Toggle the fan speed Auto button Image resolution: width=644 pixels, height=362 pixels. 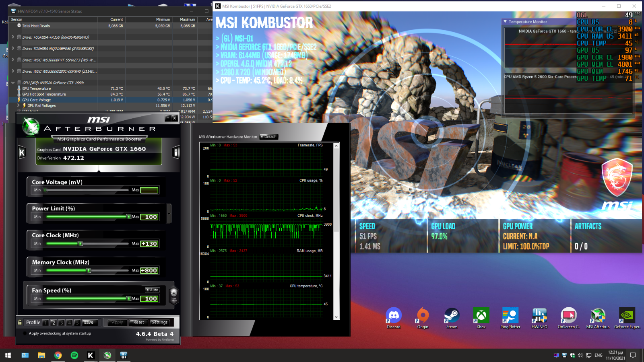152,290
